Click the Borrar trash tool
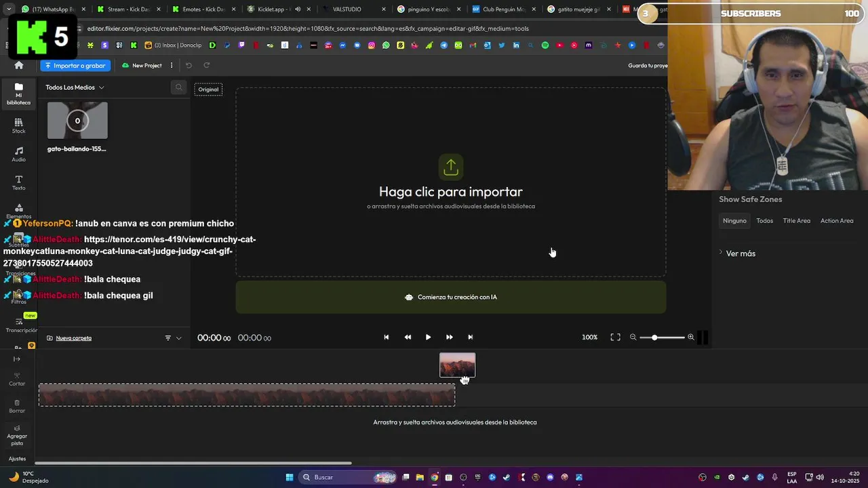The height and width of the screenshot is (488, 868). (17, 406)
